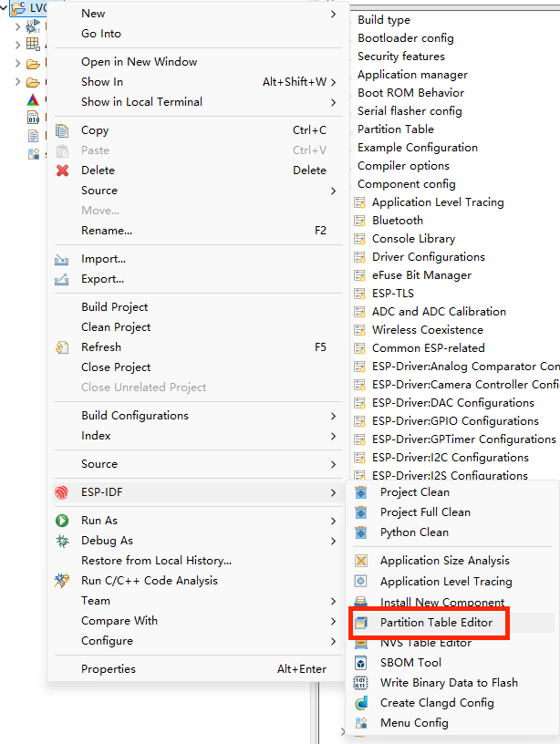Click the Copy icon in context menu

coord(62,130)
